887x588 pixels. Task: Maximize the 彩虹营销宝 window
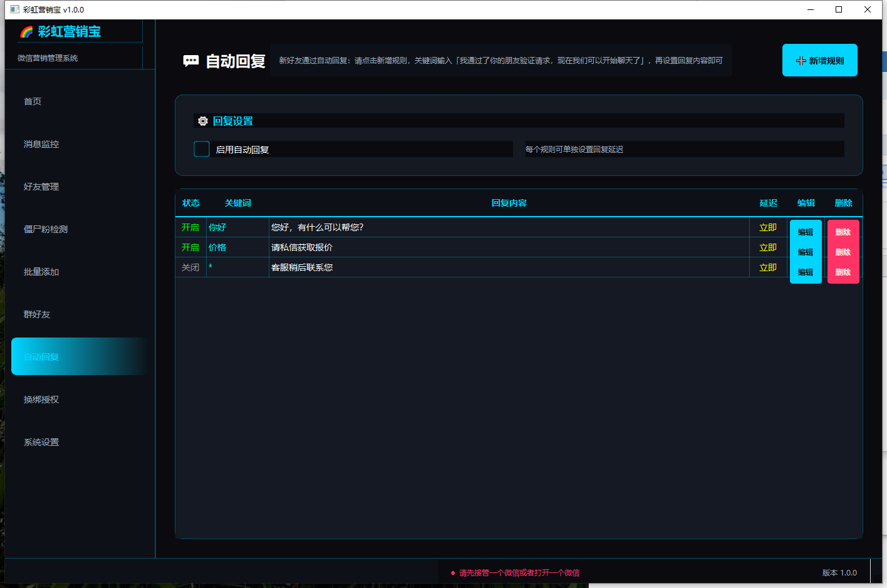[839, 9]
